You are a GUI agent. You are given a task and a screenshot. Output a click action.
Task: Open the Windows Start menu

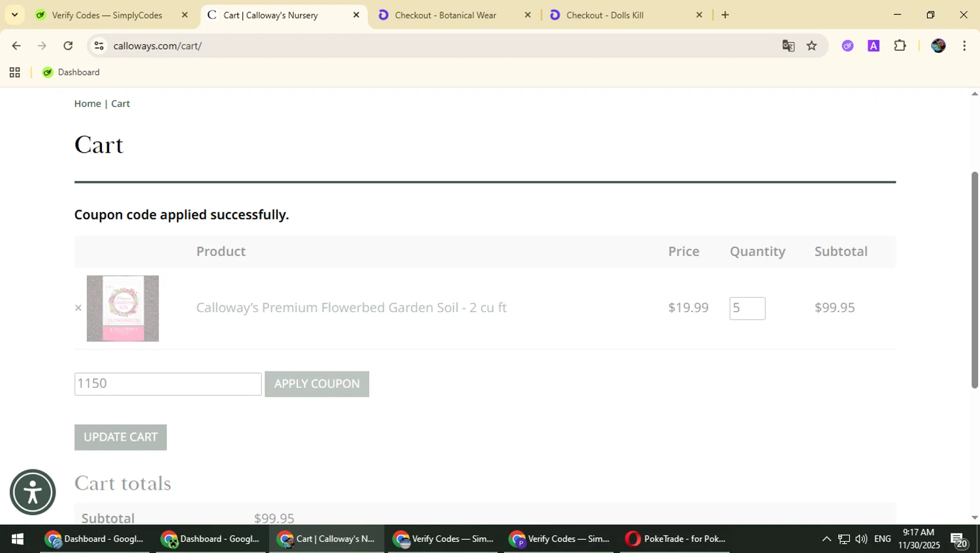point(18,539)
